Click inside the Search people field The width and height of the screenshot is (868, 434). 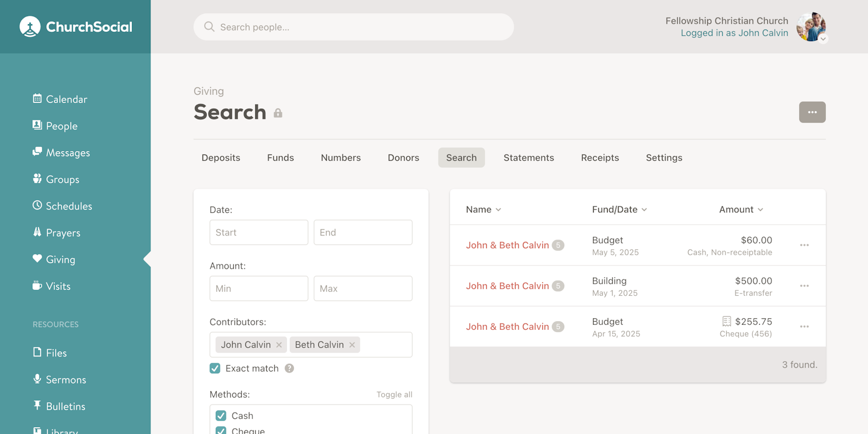point(353,27)
